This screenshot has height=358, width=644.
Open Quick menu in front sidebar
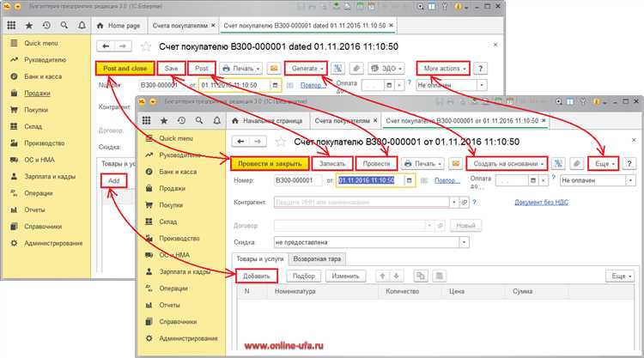point(176,138)
